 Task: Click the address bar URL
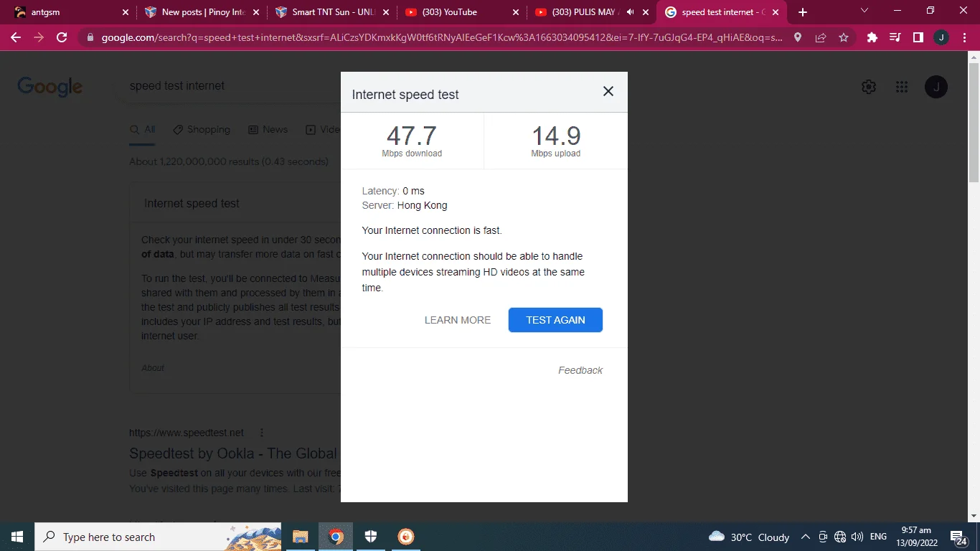coord(442,37)
